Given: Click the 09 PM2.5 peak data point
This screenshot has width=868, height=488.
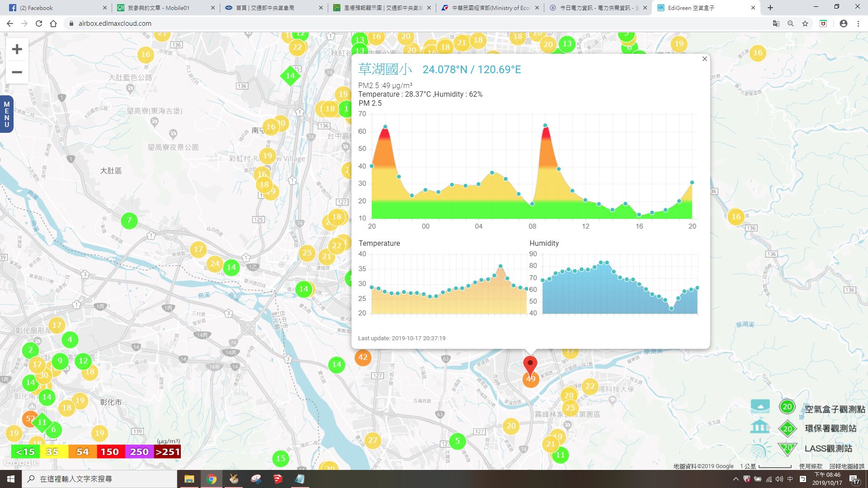Looking at the screenshot, I should coord(545,125).
